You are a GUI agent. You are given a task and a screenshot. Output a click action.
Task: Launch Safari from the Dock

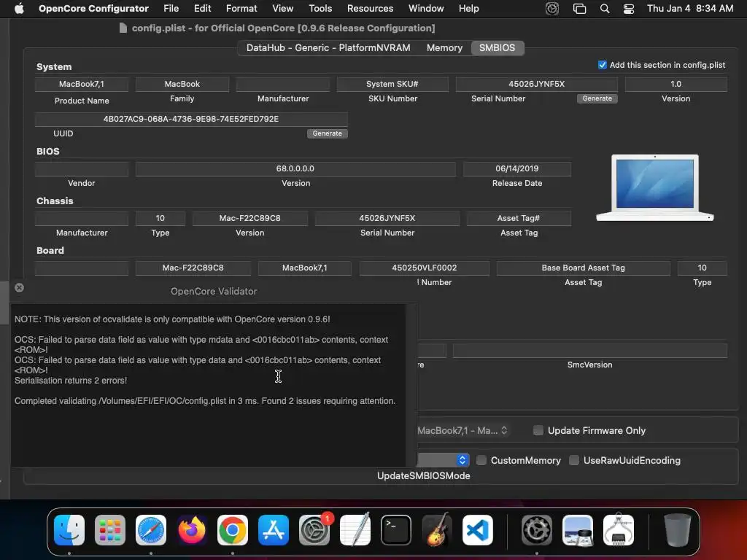pos(151,530)
